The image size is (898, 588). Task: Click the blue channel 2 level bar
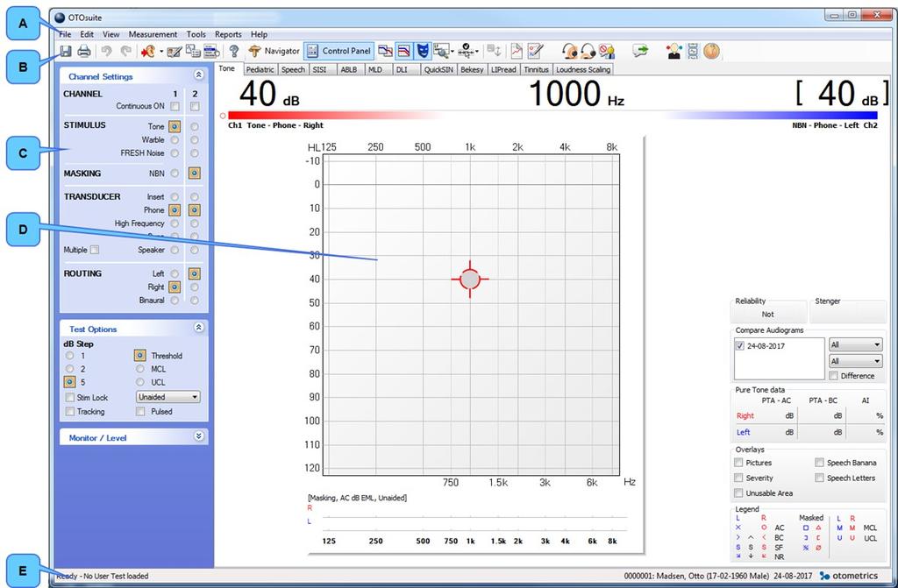[x=770, y=116]
